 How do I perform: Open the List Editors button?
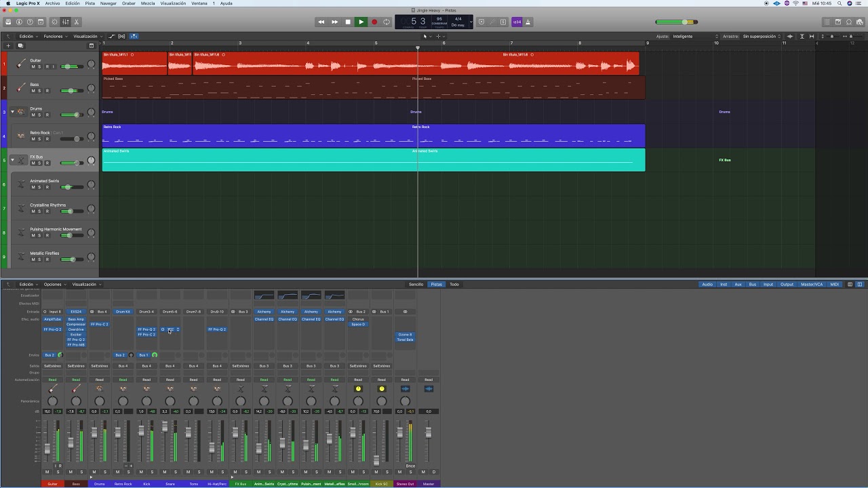[x=827, y=22]
